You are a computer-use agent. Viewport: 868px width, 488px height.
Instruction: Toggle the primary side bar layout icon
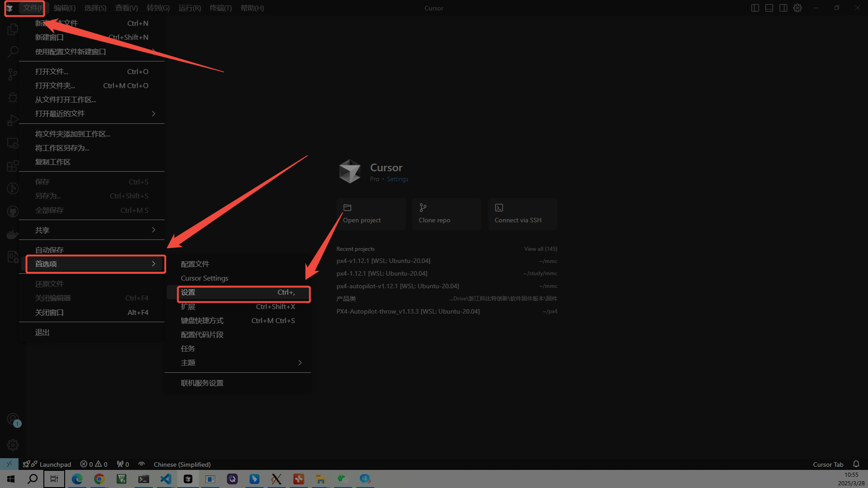[x=755, y=8]
